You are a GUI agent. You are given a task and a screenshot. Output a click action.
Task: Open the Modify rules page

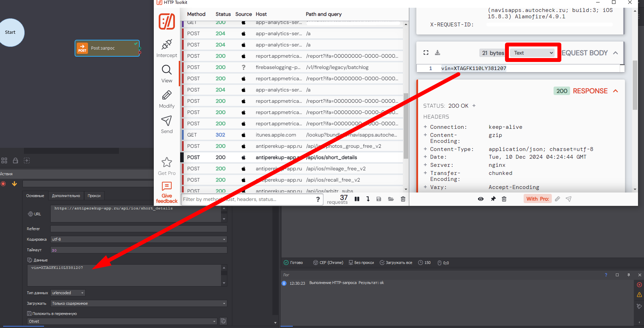click(166, 99)
